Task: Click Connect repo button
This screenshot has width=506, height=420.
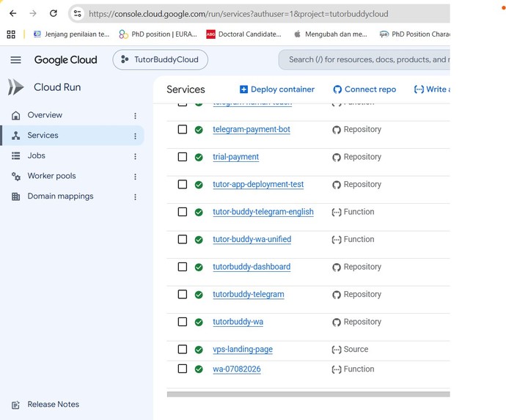Action: 364,89
